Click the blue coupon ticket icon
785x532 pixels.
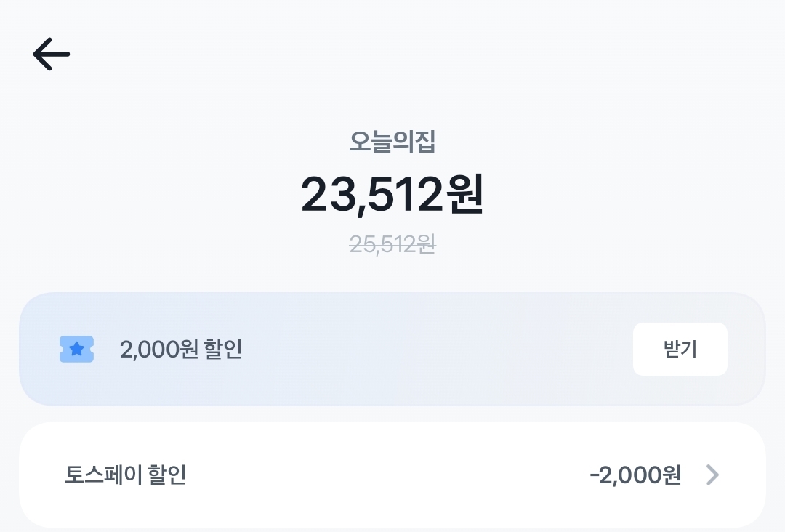tap(76, 350)
